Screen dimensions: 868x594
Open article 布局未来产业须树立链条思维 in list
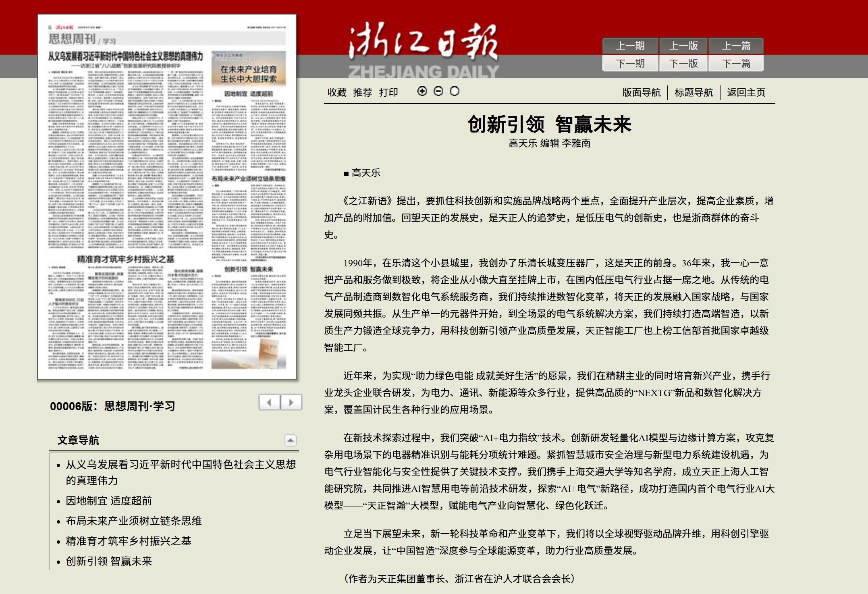coord(134,521)
